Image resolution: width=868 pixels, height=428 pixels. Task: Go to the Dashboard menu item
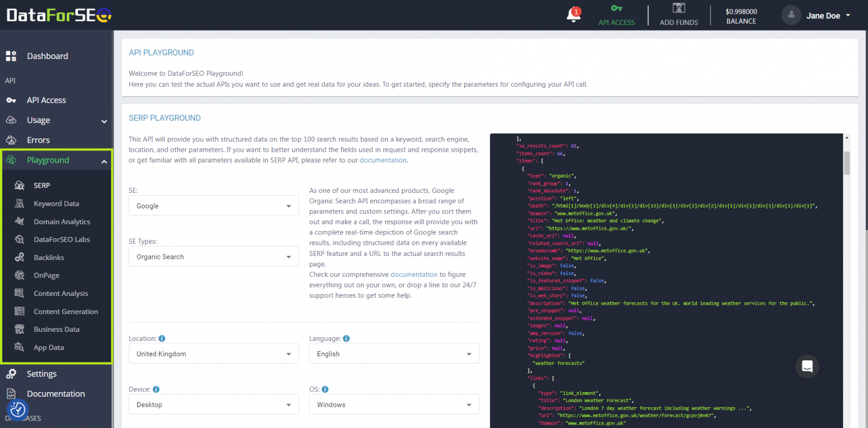pyautogui.click(x=47, y=56)
